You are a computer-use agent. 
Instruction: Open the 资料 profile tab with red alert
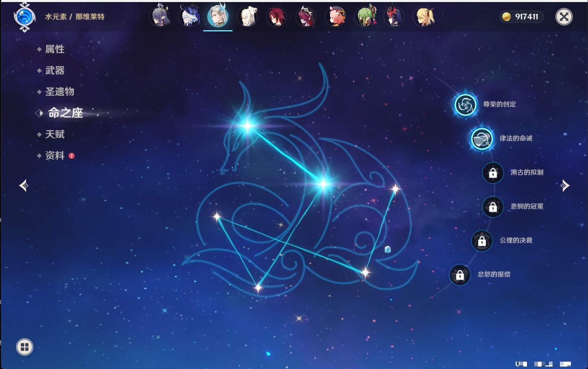[x=55, y=155]
